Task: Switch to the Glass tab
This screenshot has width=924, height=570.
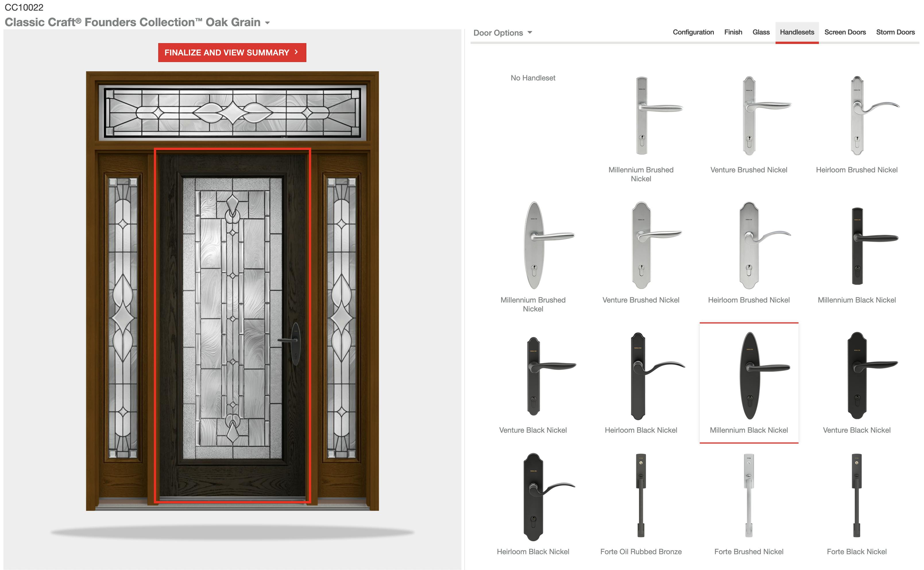Action: coord(761,32)
